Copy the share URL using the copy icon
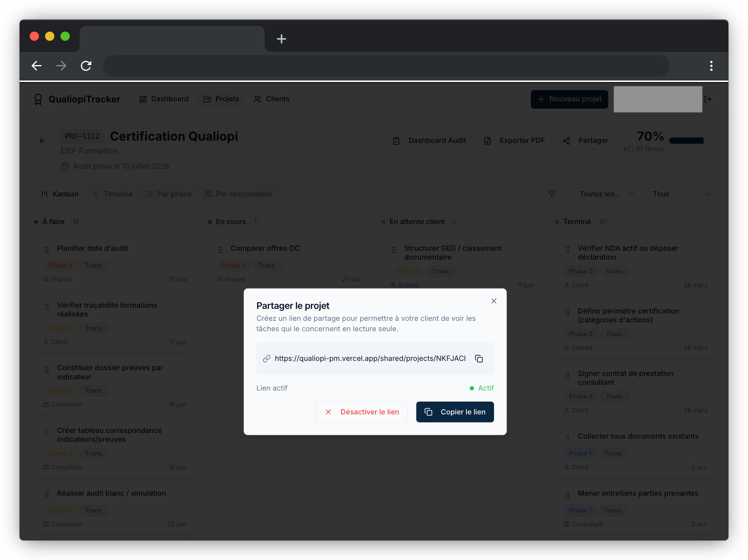The image size is (748, 560). pos(479,358)
